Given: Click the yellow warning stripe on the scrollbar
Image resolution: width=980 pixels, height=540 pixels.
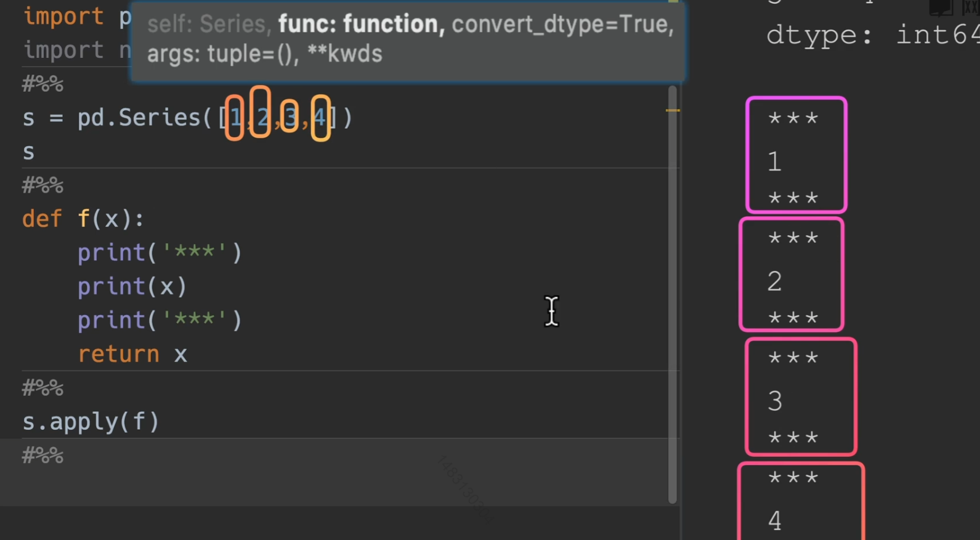Looking at the screenshot, I should (x=673, y=111).
